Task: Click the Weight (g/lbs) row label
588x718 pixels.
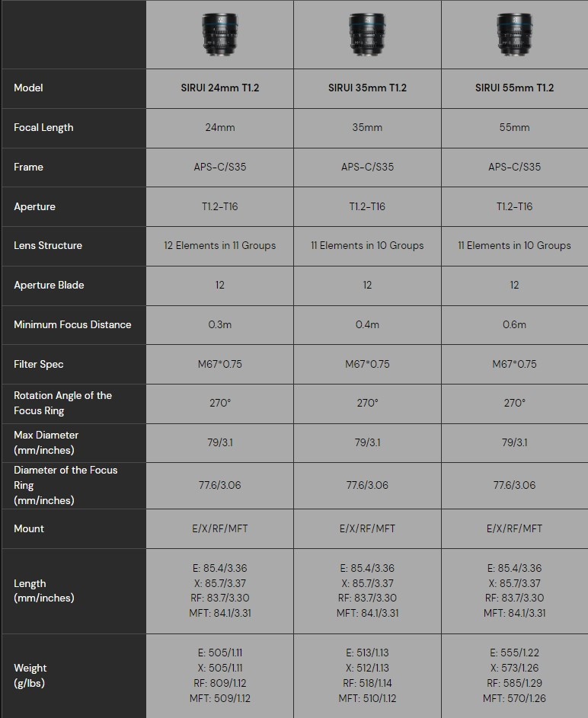Action: [x=30, y=675]
